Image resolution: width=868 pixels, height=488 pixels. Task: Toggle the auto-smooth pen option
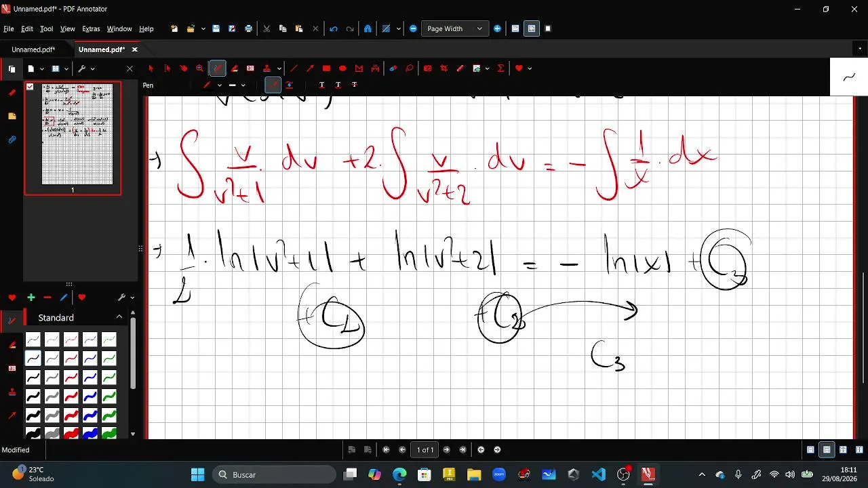(x=290, y=85)
